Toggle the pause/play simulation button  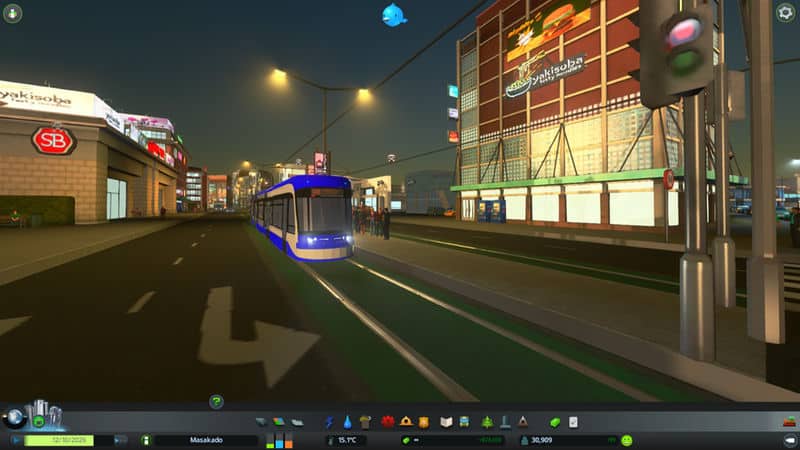(17, 440)
